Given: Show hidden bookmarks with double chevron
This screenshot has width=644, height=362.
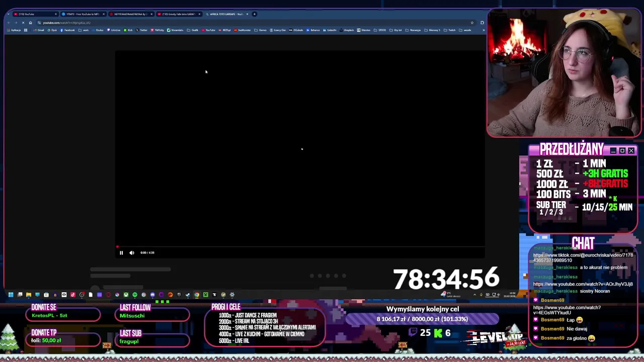Looking at the screenshot, I should click(484, 30).
